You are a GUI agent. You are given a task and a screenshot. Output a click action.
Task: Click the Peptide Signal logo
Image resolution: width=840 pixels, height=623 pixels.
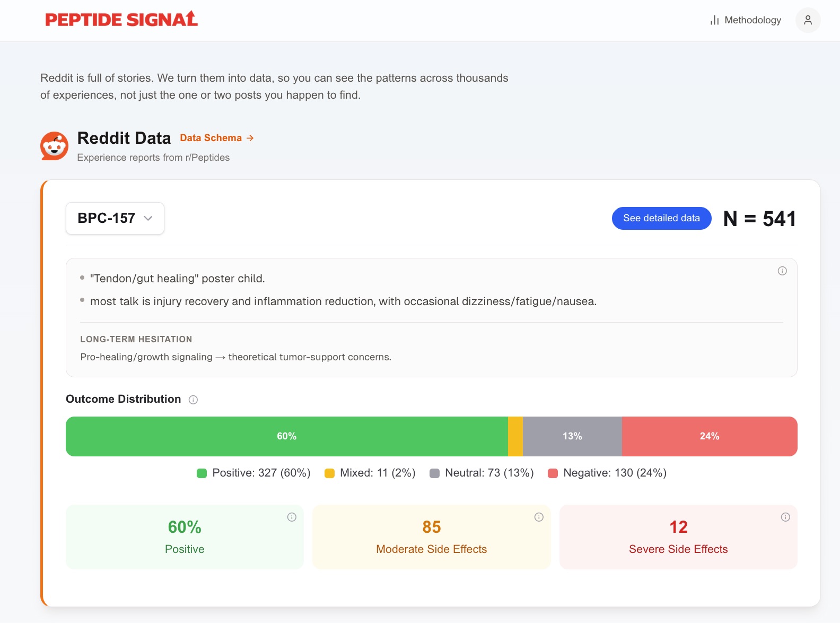pos(121,20)
